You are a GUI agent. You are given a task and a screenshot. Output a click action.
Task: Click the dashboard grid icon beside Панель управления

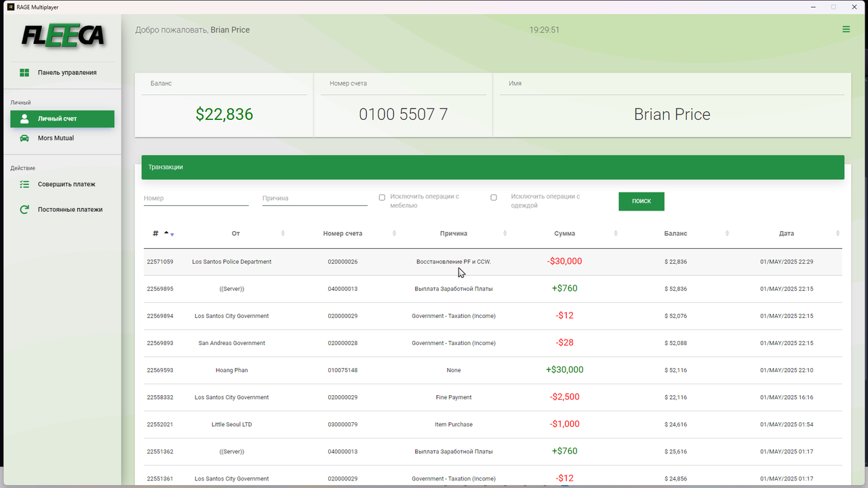(x=24, y=73)
